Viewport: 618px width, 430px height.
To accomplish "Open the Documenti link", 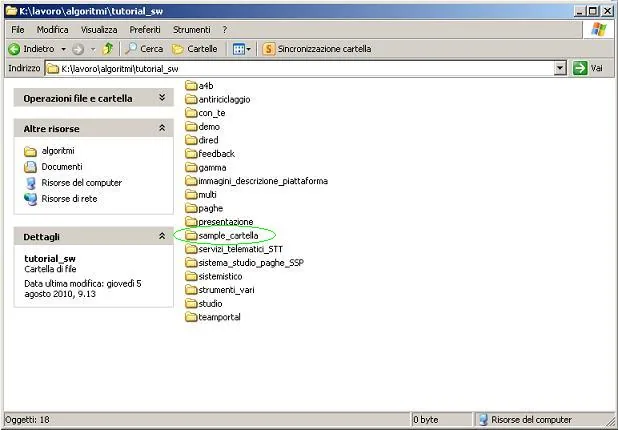I will coord(53,167).
